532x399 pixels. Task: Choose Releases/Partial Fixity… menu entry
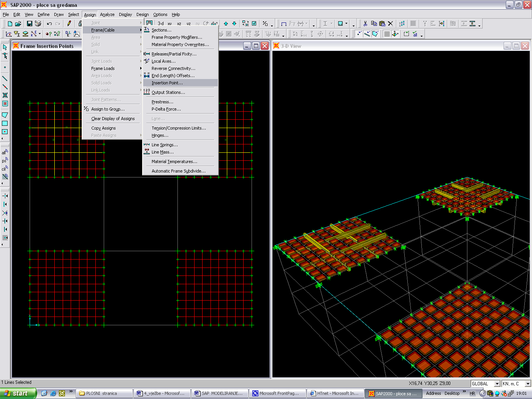180,54
